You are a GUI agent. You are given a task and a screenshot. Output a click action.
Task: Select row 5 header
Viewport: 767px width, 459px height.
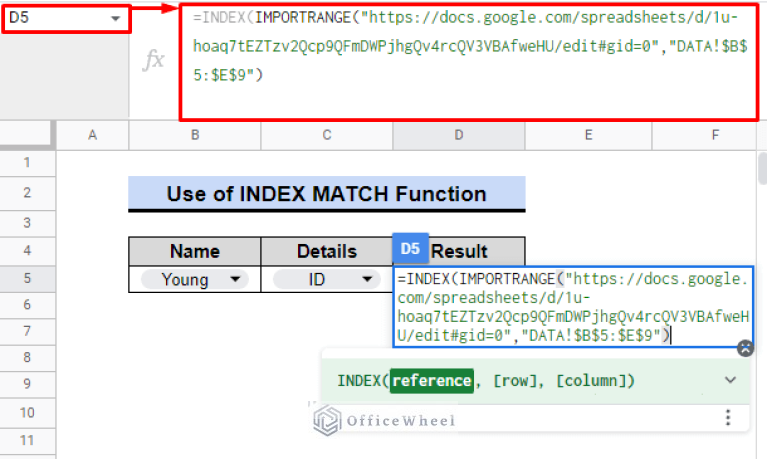(27, 279)
